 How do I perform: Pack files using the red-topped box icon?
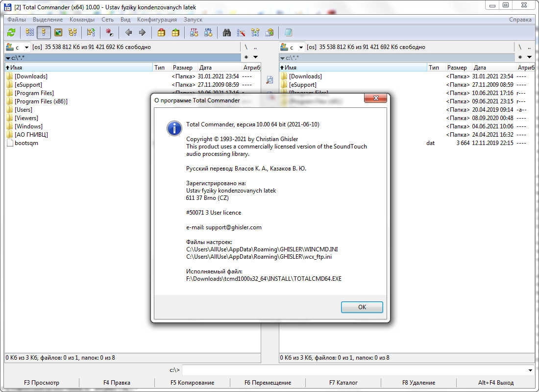pyautogui.click(x=161, y=33)
